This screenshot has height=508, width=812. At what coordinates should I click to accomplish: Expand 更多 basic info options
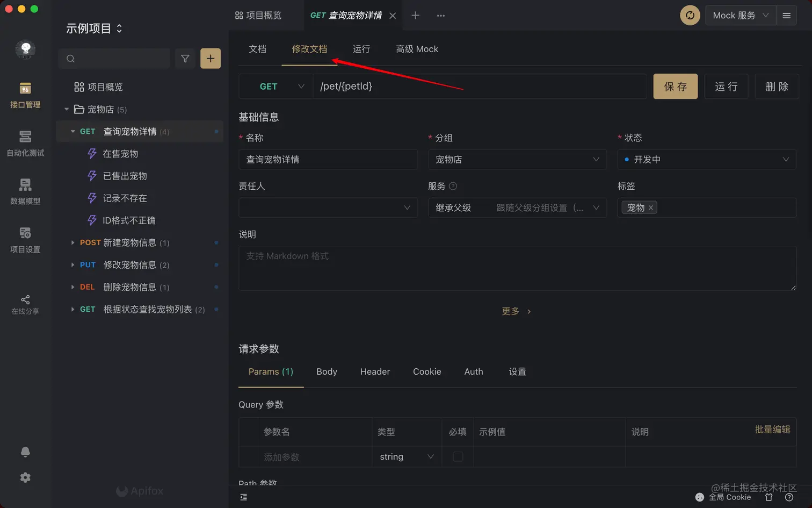[x=516, y=311]
